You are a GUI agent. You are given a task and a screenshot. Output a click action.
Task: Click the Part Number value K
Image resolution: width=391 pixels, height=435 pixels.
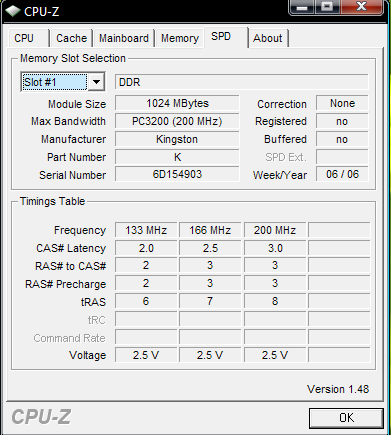pos(177,157)
